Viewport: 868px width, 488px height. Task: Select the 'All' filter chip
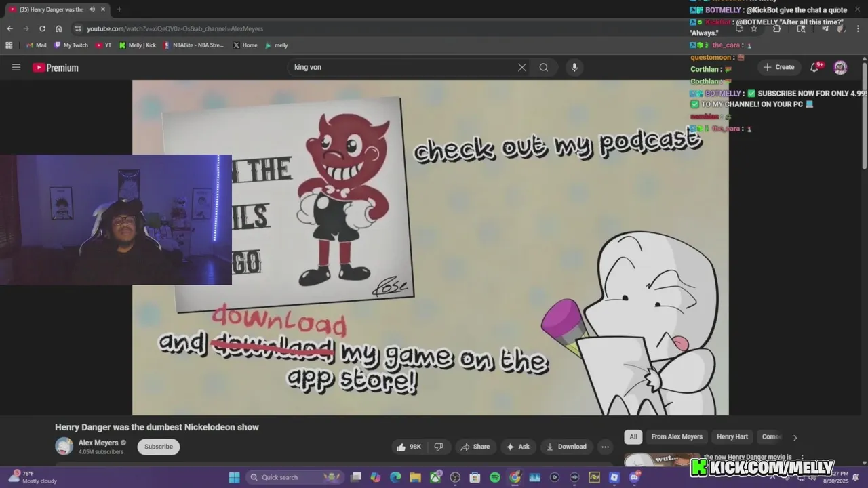click(633, 436)
